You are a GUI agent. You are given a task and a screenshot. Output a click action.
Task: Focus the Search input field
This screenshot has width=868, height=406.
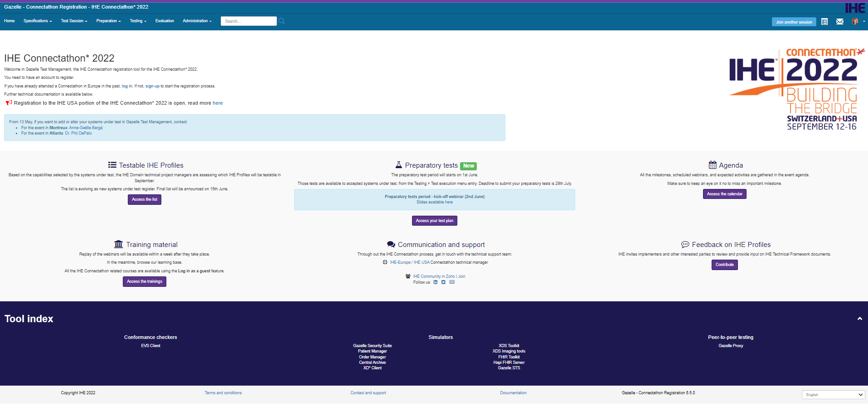point(248,21)
